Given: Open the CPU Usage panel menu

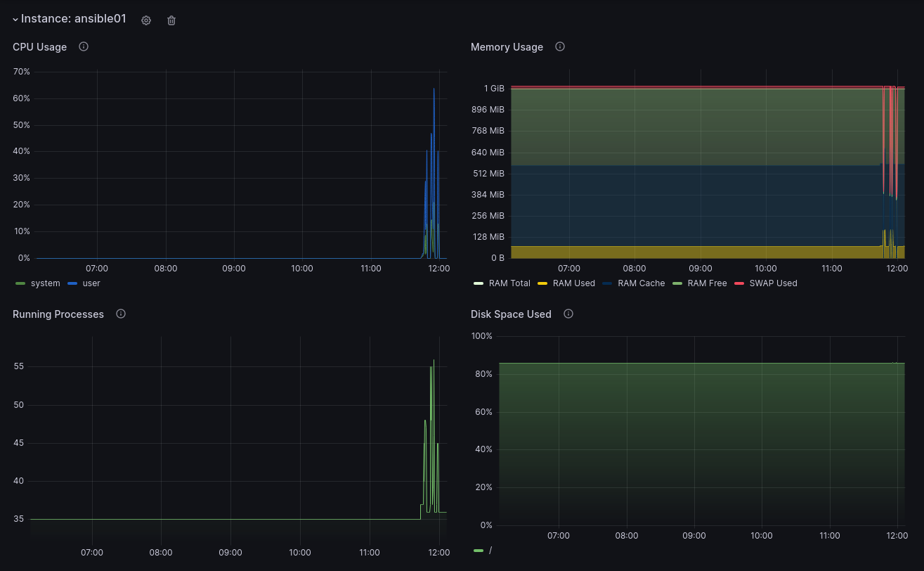Looking at the screenshot, I should pos(39,46).
